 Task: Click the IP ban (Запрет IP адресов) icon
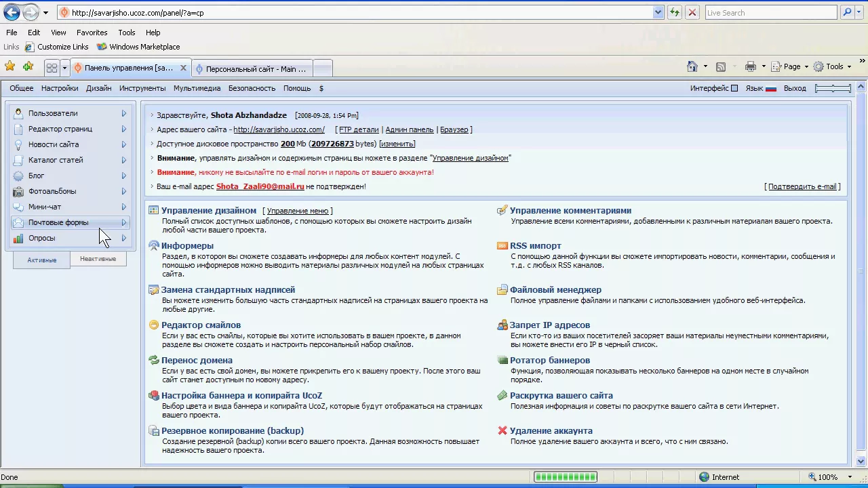tap(502, 325)
